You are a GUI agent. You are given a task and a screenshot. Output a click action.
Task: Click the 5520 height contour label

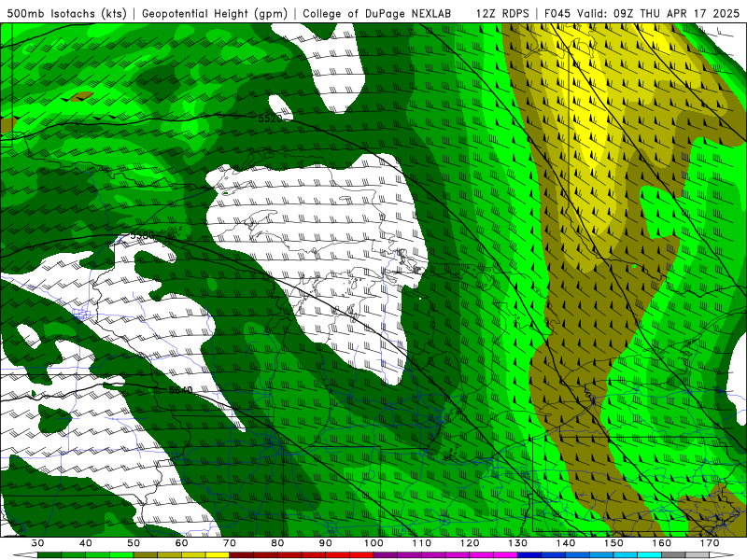click(x=270, y=119)
